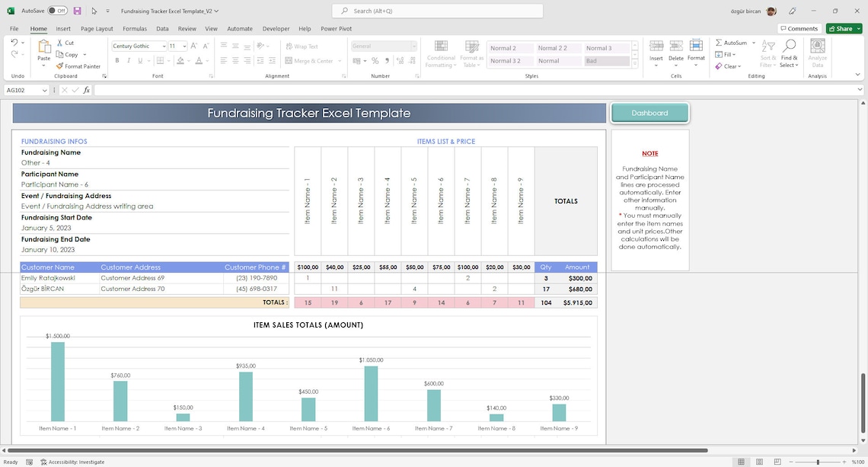Image resolution: width=868 pixels, height=467 pixels.
Task: Click Accessibility Investigate in the status bar
Action: point(72,462)
